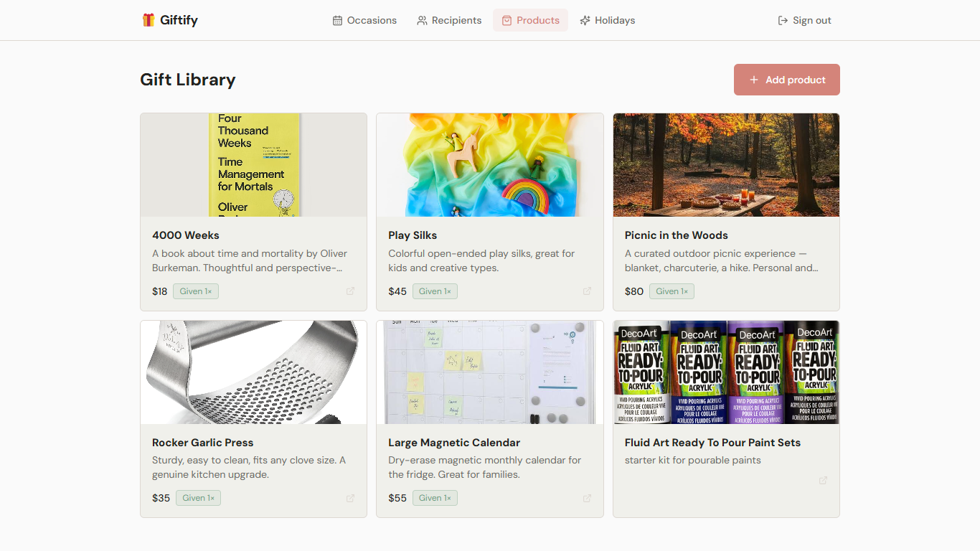Click the 'starter kit for pourable paints' description
Screen dimensions: 980x551
tap(693, 461)
